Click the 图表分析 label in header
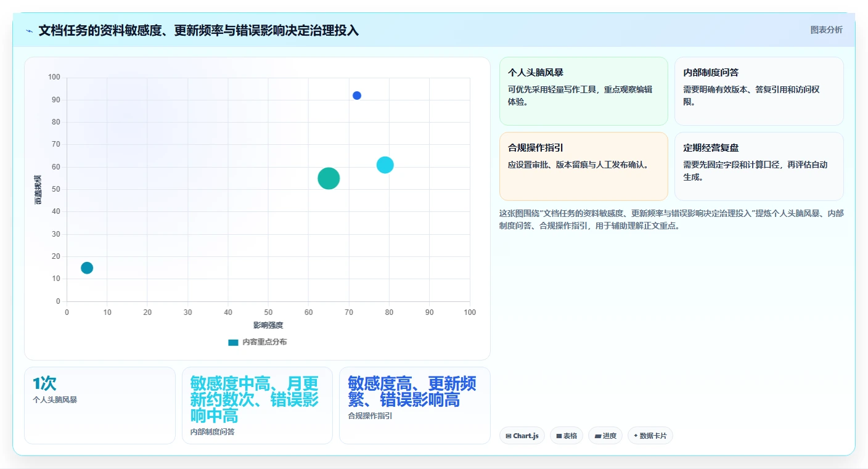Viewport: 868px width, 469px height. tap(826, 30)
